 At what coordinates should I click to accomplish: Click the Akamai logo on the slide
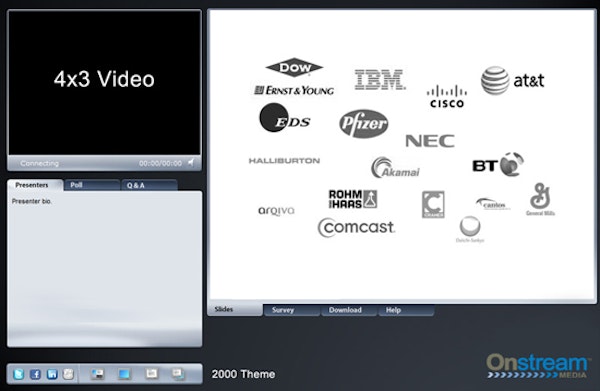395,168
